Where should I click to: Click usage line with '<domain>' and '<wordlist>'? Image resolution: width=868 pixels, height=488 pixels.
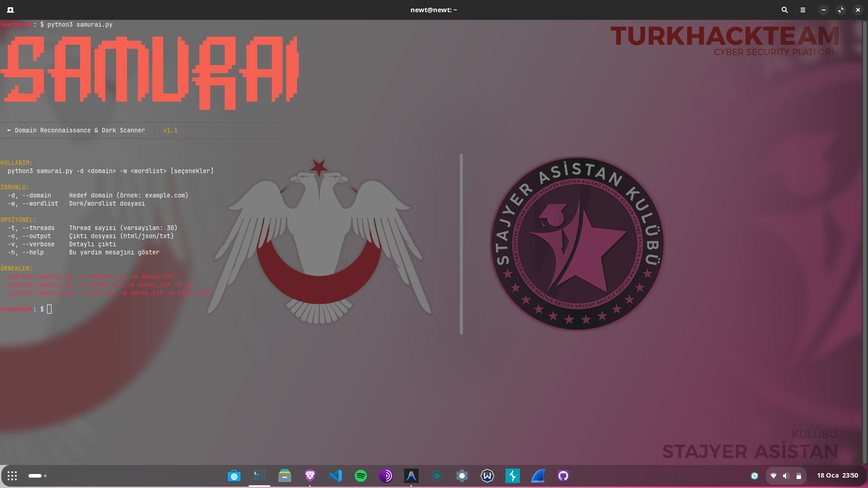click(111, 171)
